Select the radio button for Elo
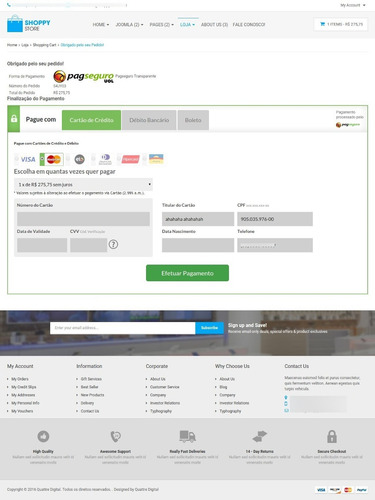 [68, 159]
